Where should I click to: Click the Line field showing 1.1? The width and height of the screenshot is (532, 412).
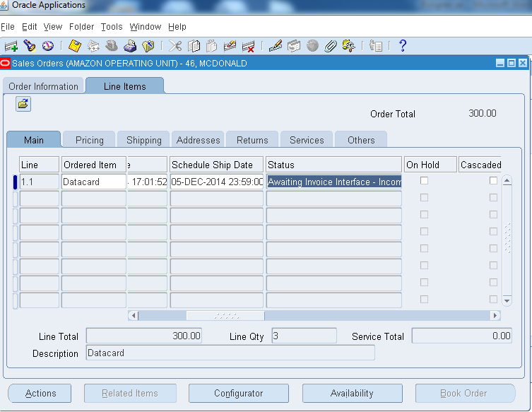40,182
